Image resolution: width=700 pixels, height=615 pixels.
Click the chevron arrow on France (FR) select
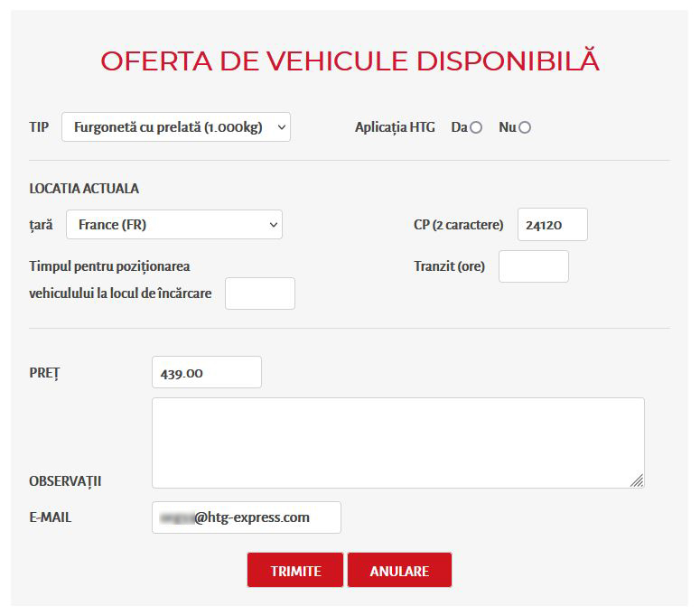pos(274,225)
